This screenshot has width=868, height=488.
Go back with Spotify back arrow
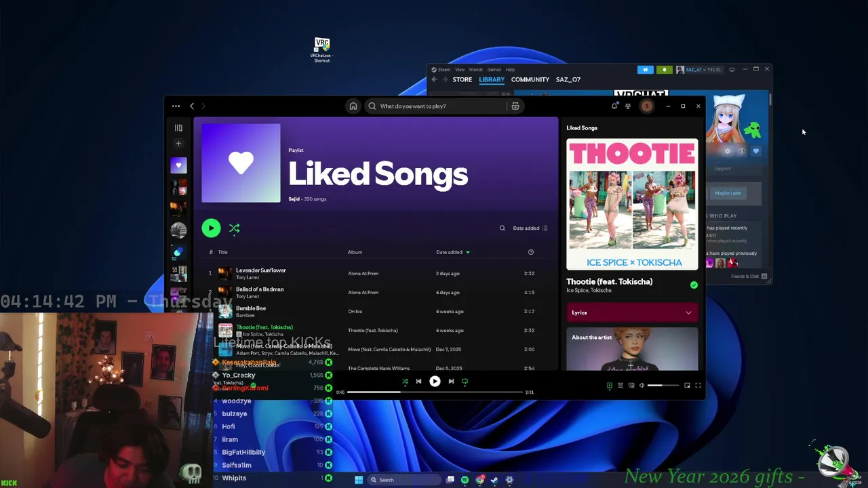pyautogui.click(x=192, y=106)
